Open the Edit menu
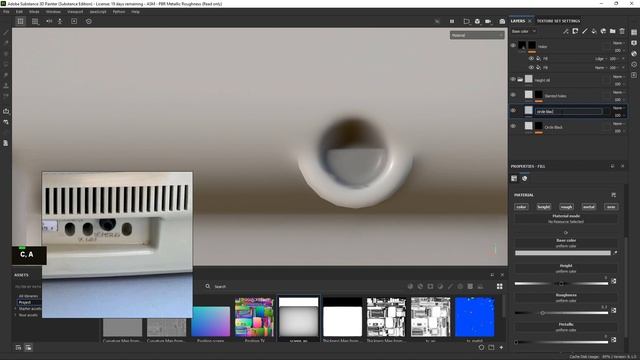Image resolution: width=640 pixels, height=360 pixels. pyautogui.click(x=19, y=12)
